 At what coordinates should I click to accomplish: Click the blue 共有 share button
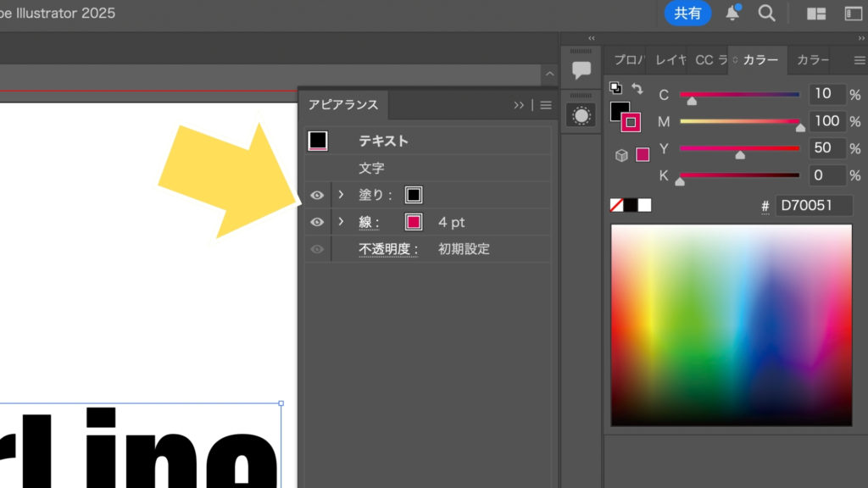[687, 14]
